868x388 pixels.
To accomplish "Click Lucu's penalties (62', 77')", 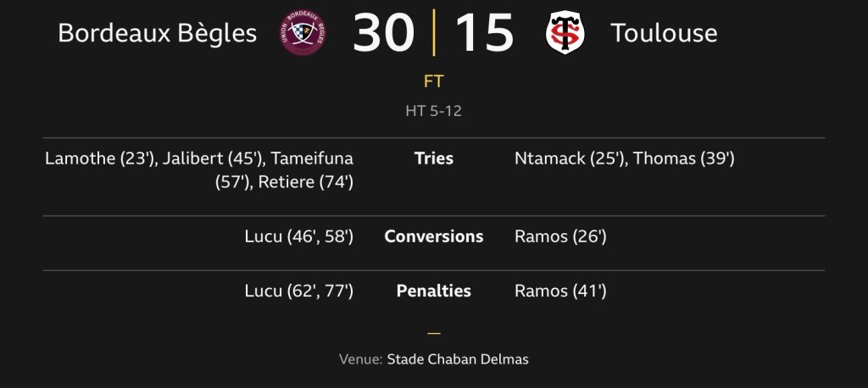I will click(x=298, y=291).
